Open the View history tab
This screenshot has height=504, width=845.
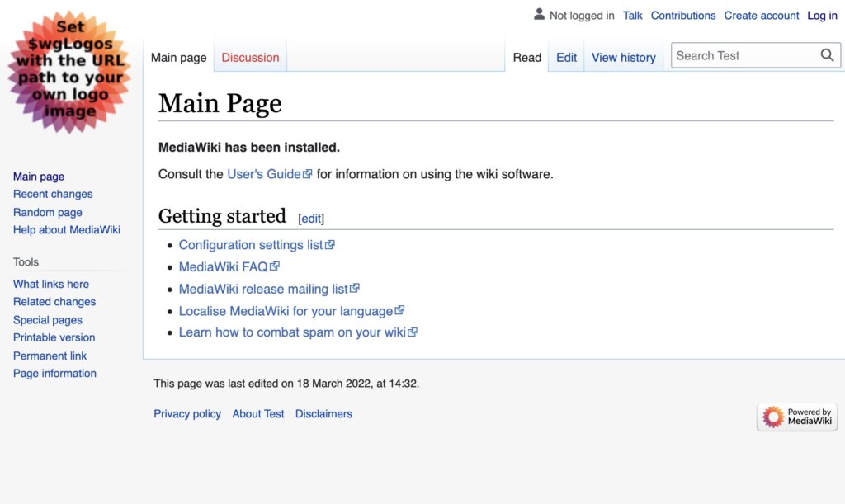pyautogui.click(x=623, y=58)
